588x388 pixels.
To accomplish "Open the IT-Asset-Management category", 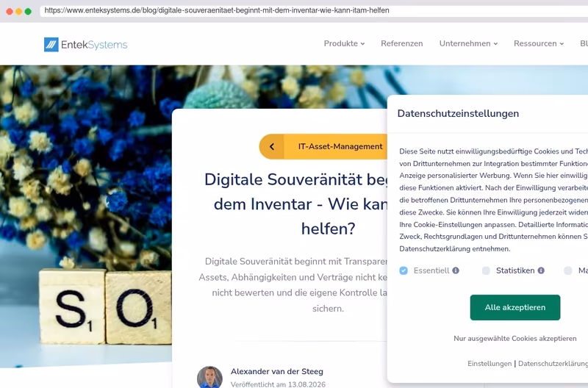I will pyautogui.click(x=340, y=146).
